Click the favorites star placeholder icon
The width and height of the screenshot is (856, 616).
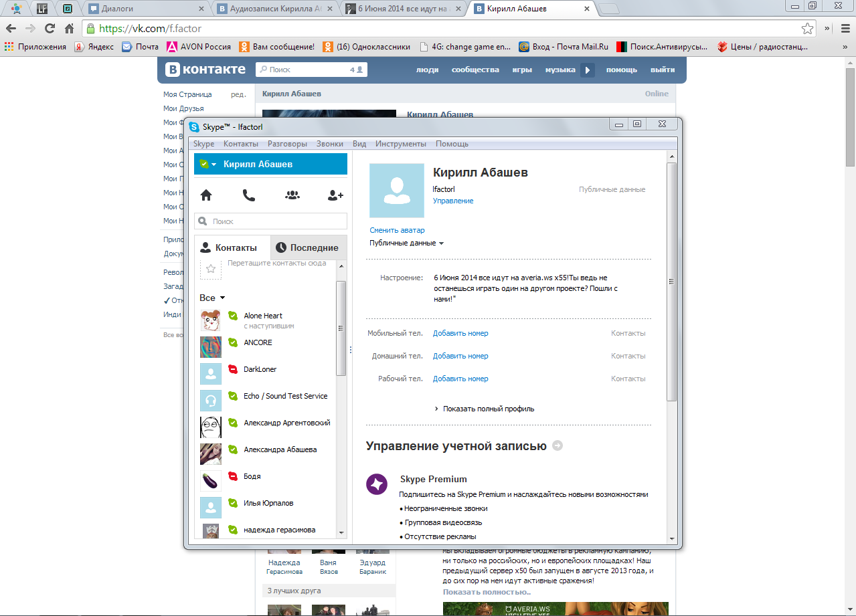point(211,269)
